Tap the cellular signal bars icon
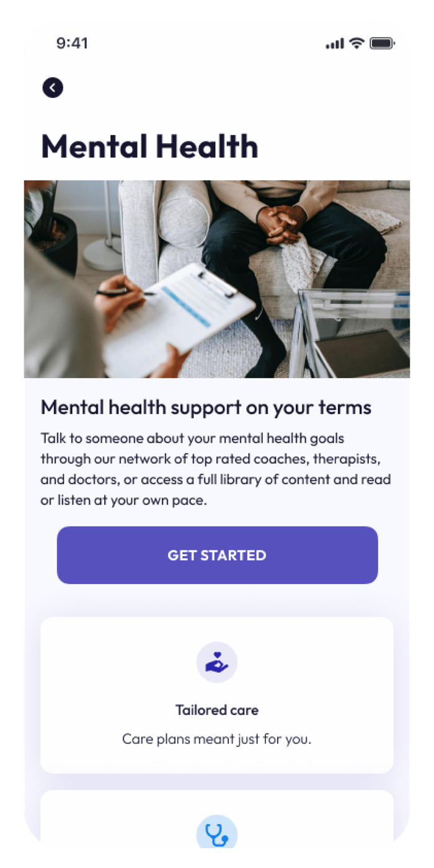 tap(335, 43)
